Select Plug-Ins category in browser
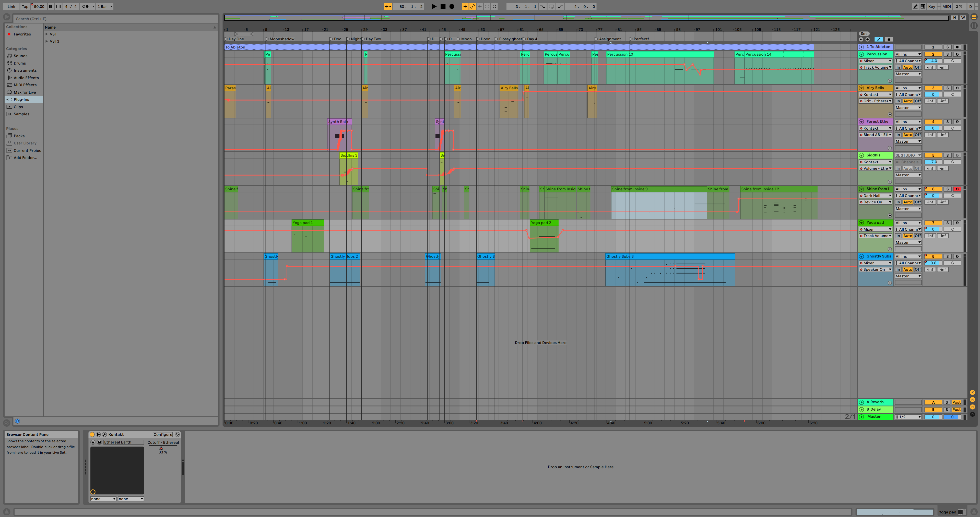This screenshot has height=517, width=980. [x=21, y=100]
